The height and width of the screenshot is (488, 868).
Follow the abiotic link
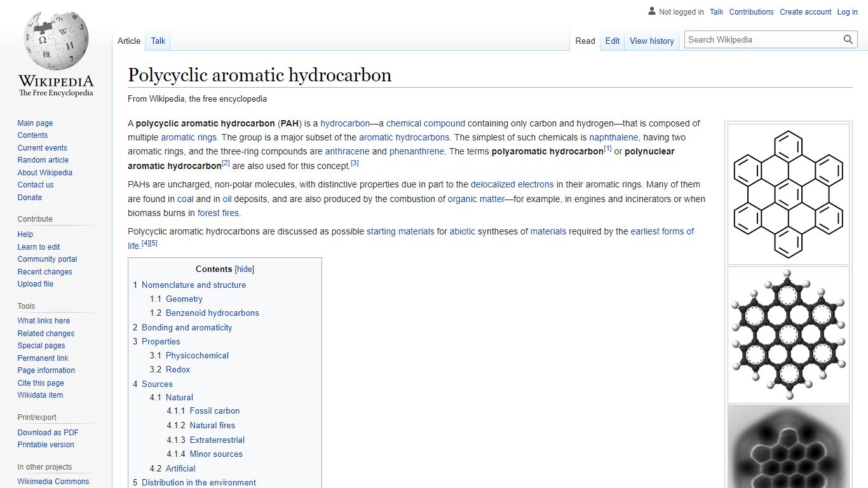463,231
